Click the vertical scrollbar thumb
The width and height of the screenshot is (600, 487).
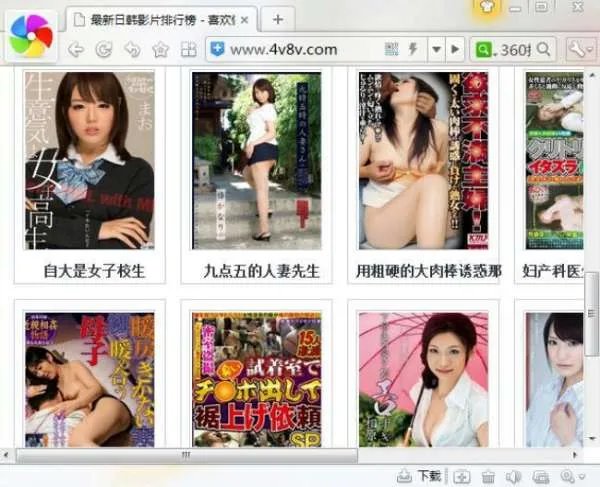click(x=592, y=314)
